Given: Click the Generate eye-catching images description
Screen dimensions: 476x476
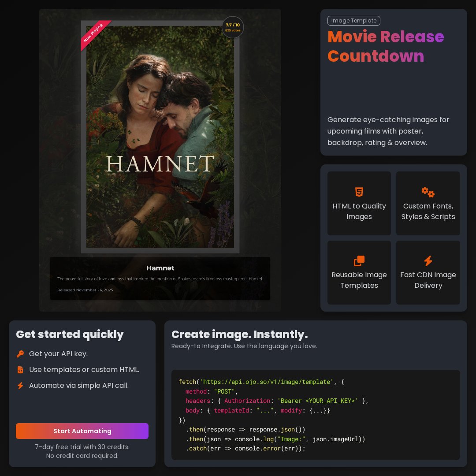Looking at the screenshot, I should [388, 131].
